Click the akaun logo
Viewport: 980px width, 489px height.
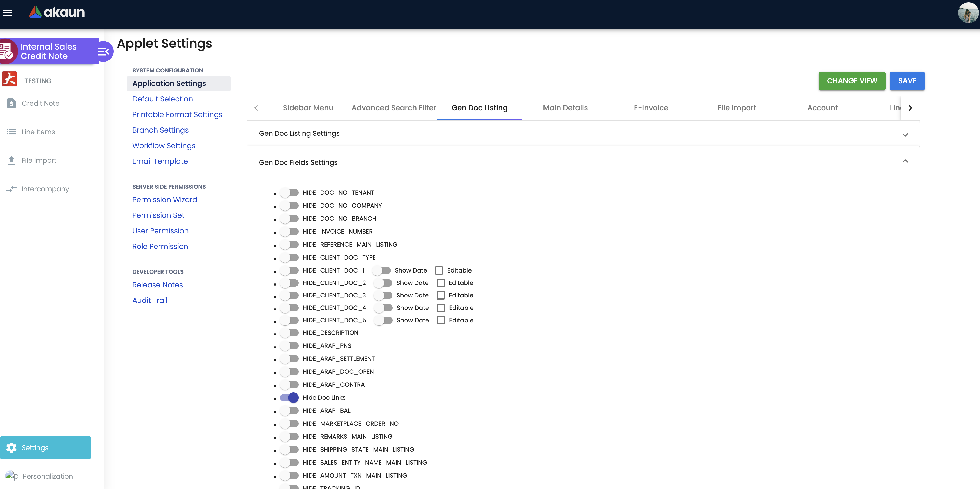[x=57, y=12]
